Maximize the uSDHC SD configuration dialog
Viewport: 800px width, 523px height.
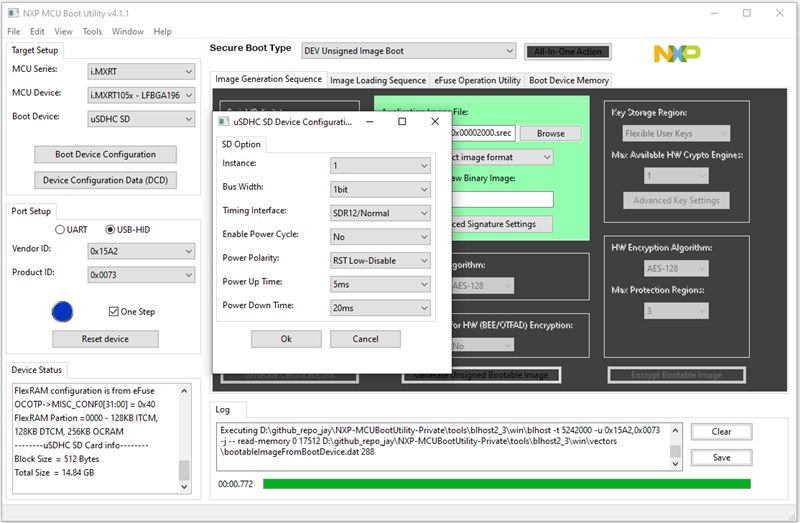click(x=402, y=121)
